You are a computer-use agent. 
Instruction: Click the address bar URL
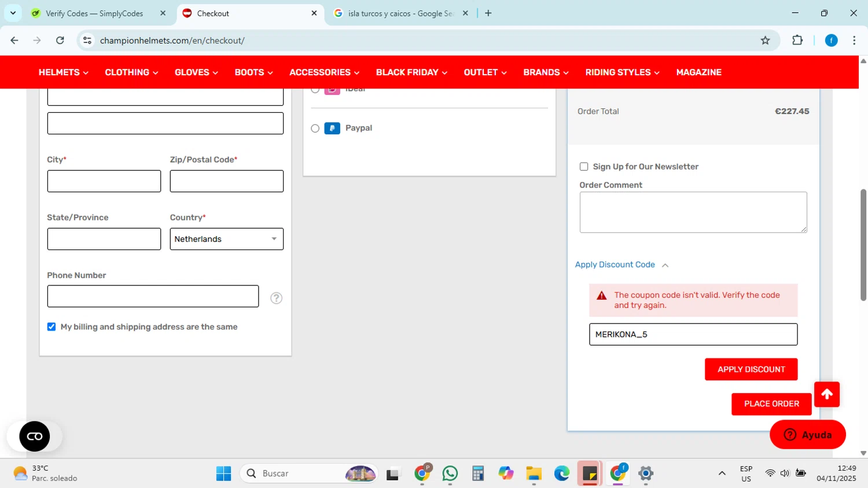point(172,41)
